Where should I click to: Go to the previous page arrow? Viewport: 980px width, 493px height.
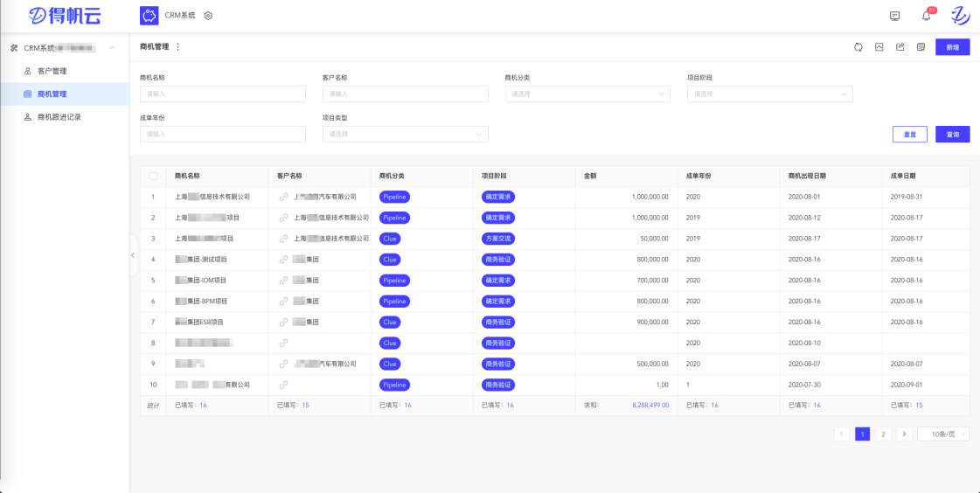tap(841, 434)
